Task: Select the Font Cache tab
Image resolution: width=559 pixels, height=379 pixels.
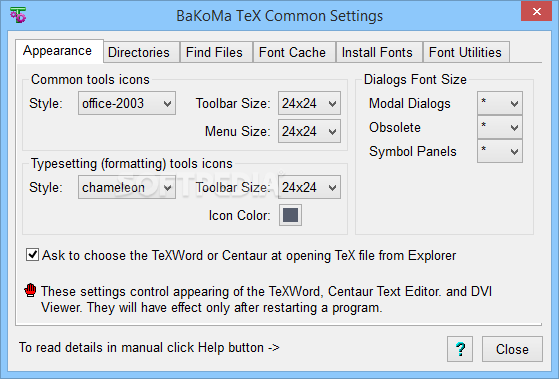Action: [294, 52]
